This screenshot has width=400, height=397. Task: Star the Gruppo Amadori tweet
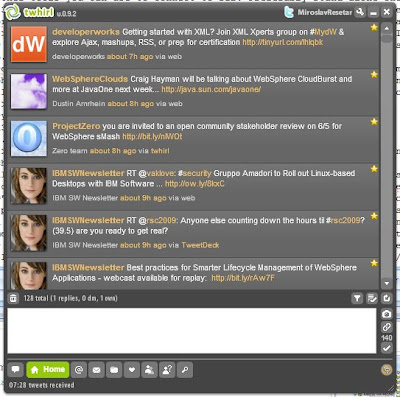click(374, 169)
